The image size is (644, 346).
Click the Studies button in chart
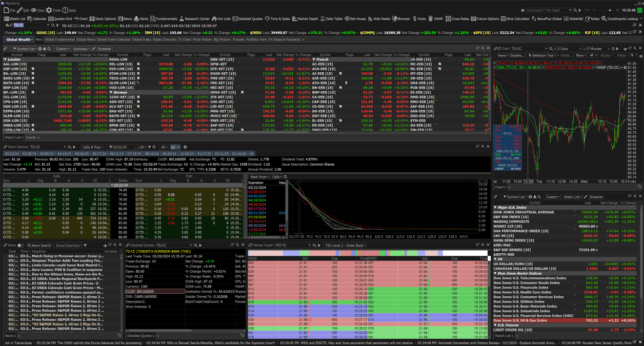coord(518,55)
